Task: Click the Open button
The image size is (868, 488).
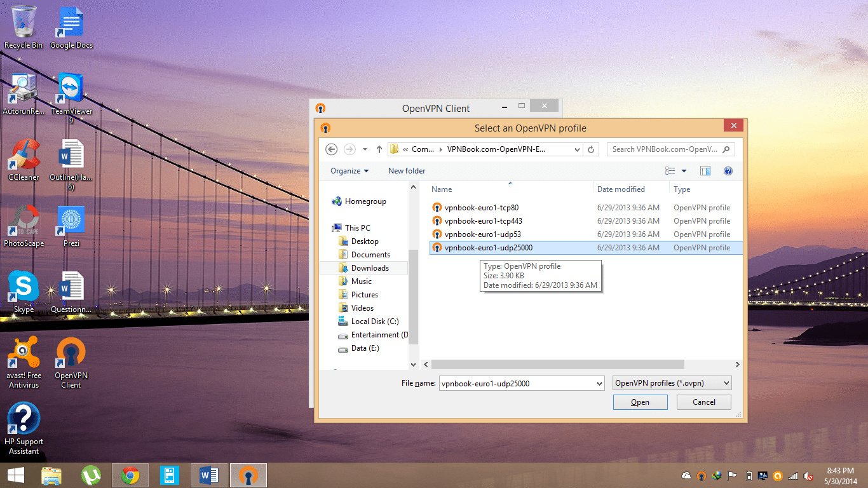Action: (640, 402)
